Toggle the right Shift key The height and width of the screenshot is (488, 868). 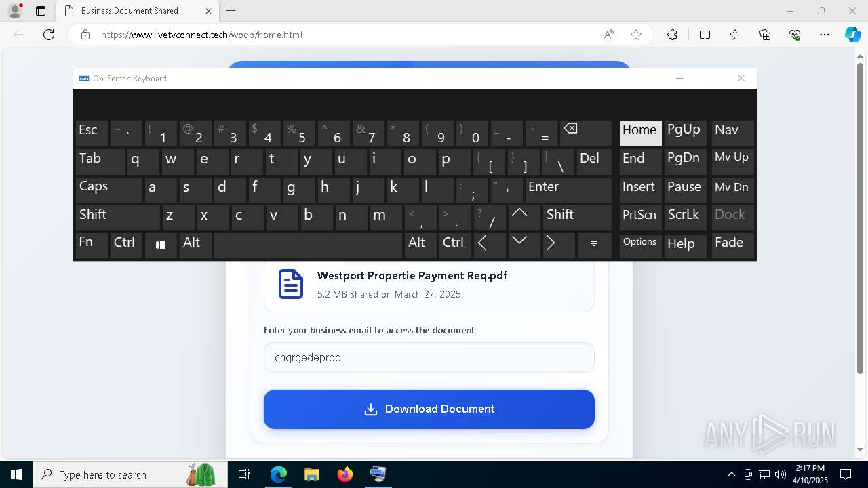point(577,217)
